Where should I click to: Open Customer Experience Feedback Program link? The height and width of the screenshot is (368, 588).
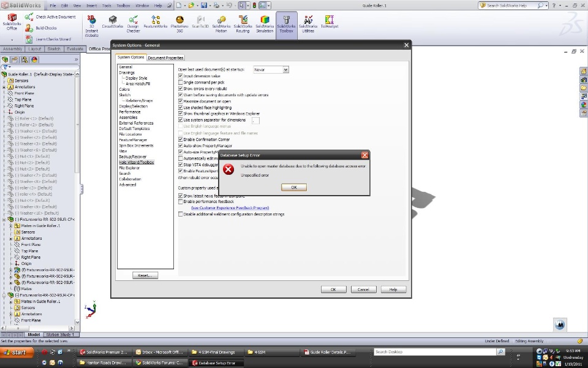point(230,208)
